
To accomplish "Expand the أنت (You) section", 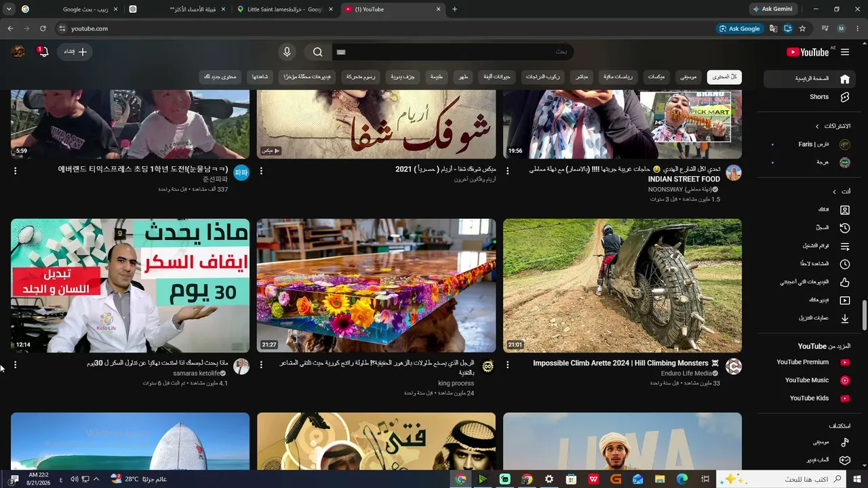I will (x=842, y=192).
